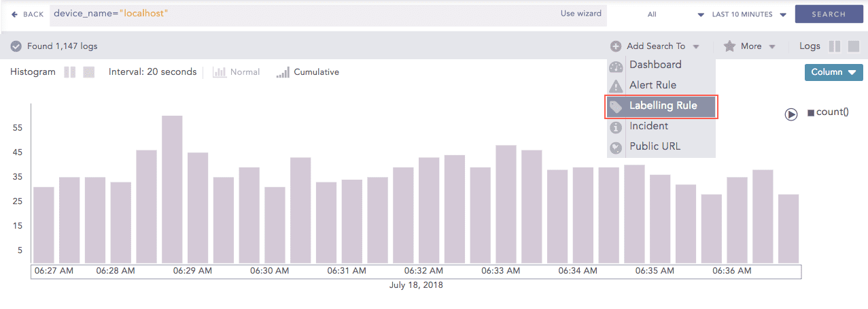Click the search query input field

click(x=299, y=14)
